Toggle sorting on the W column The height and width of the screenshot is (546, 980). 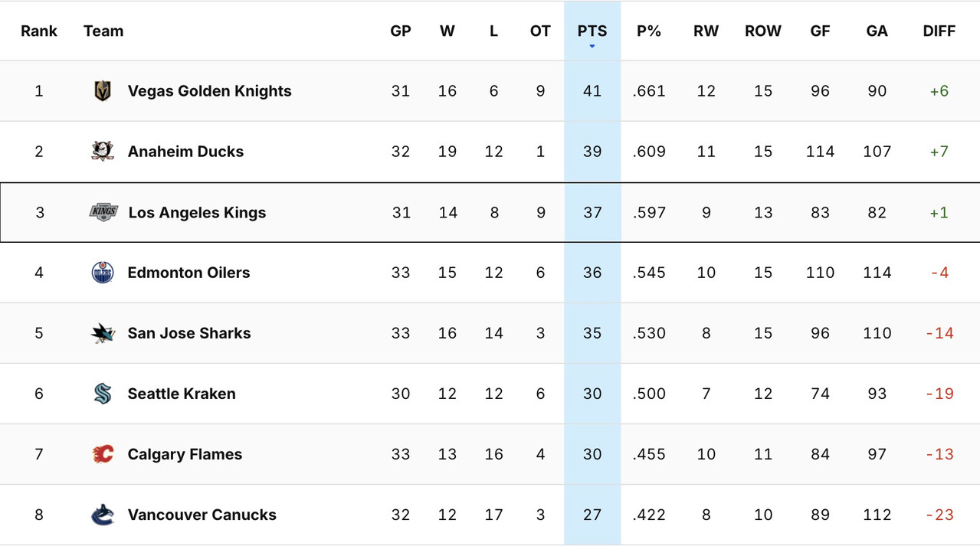click(447, 31)
